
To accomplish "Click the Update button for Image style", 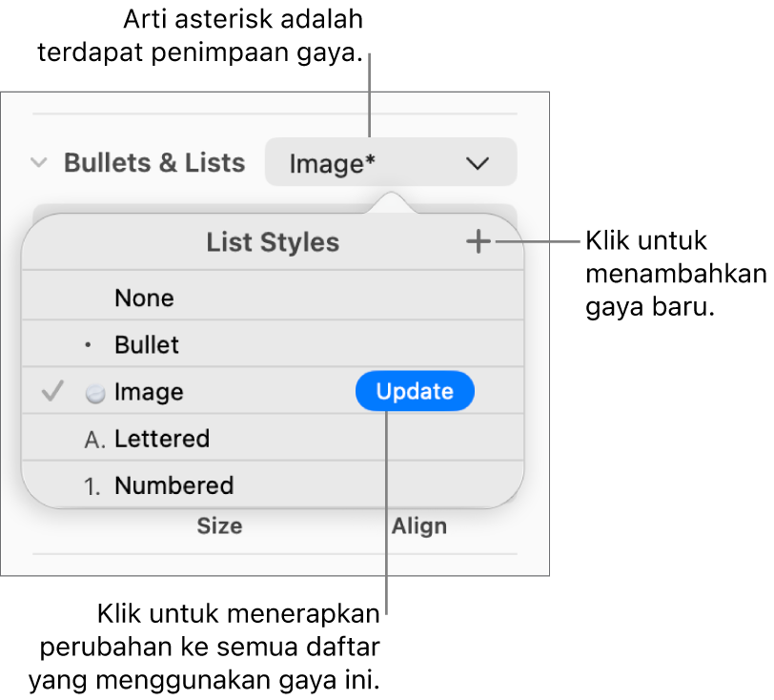I will pyautogui.click(x=415, y=391).
